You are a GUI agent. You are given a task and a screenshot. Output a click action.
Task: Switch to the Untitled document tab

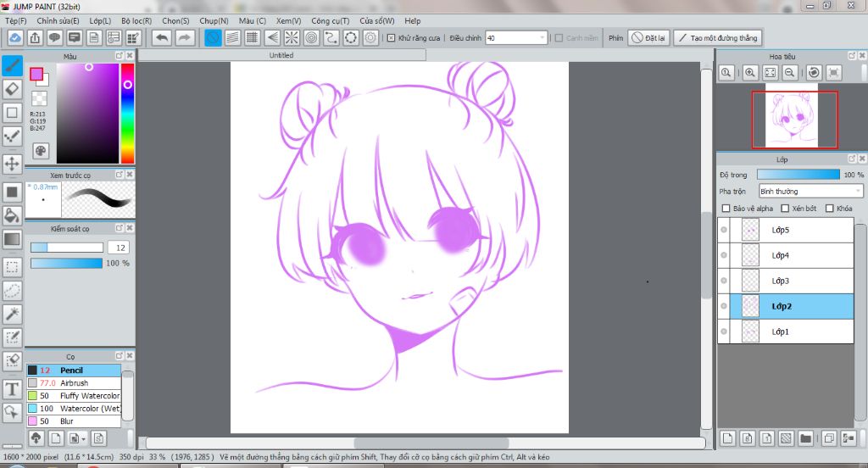point(281,55)
